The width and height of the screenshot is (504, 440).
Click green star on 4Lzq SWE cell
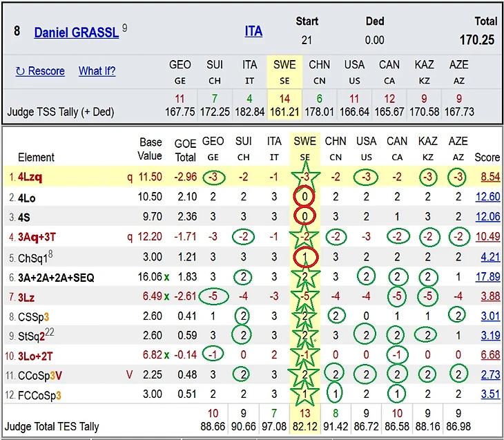point(306,177)
